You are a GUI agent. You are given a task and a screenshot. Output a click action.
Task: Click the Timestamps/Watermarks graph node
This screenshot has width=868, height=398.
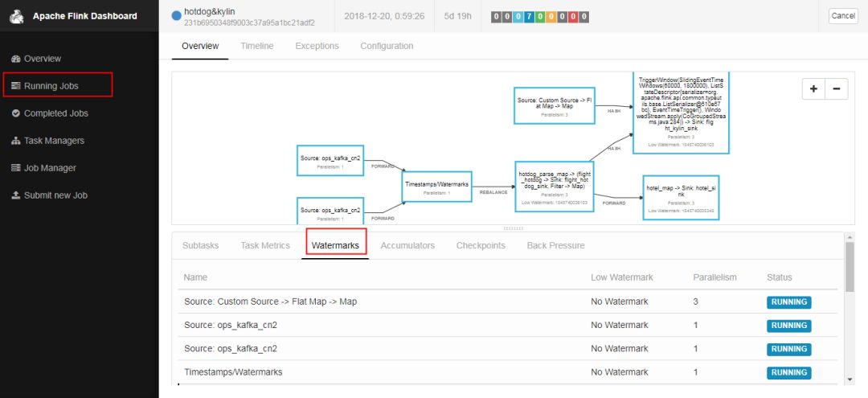(x=436, y=187)
